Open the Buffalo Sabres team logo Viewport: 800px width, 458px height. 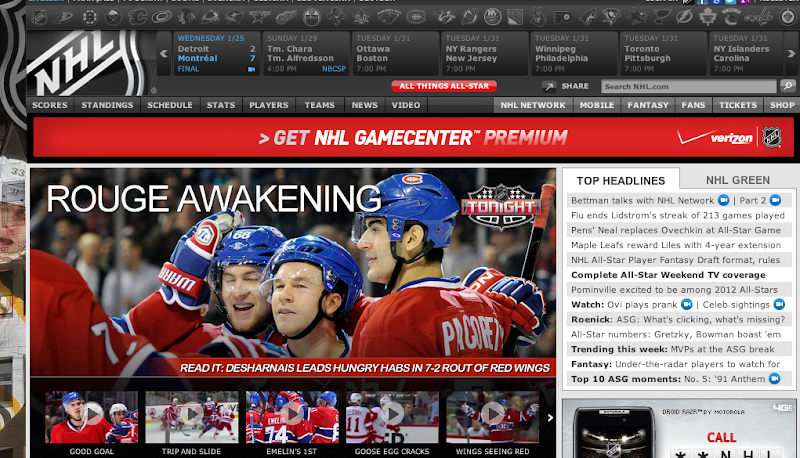click(x=113, y=17)
